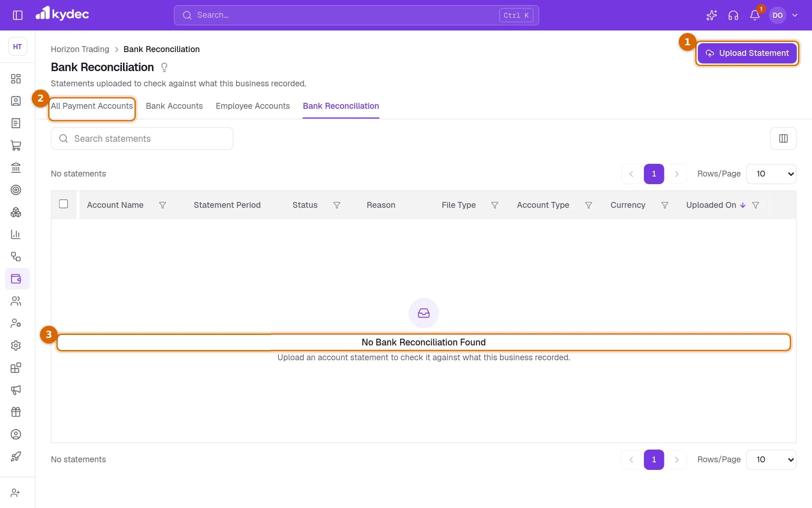This screenshot has height=508, width=812.
Task: Open the megaphone marketing icon
Action: [16, 390]
